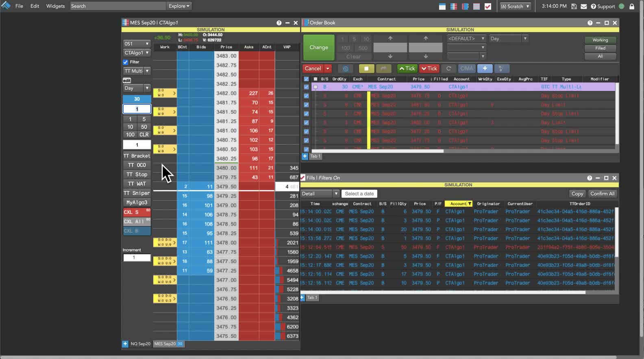The height and width of the screenshot is (359, 644).
Task: Uncheck the order row priced 3477.25
Action: tap(306, 132)
